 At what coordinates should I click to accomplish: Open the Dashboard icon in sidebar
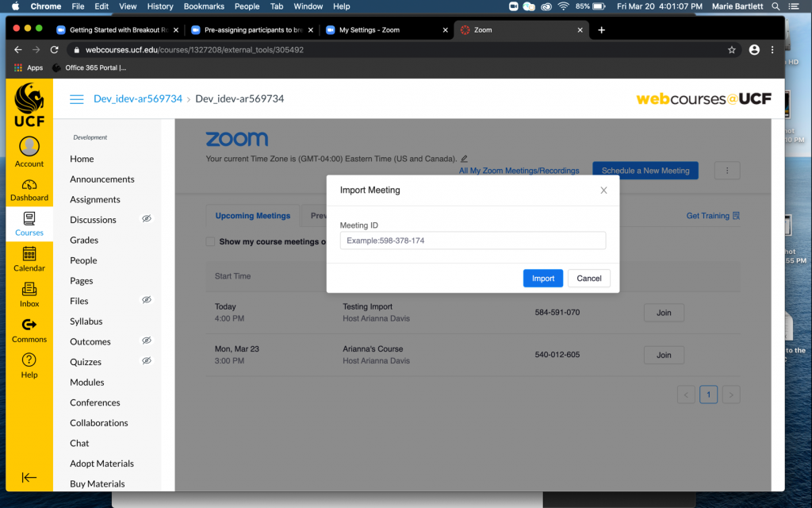point(29,184)
